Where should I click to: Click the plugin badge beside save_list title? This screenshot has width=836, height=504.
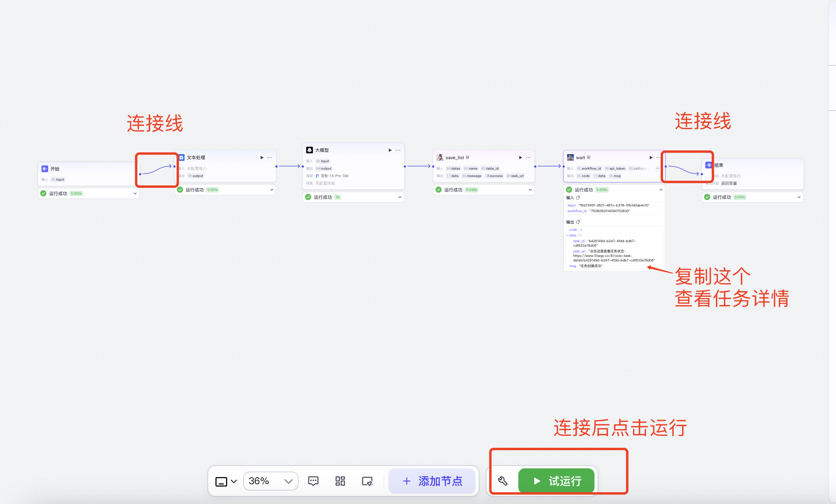[x=468, y=157]
